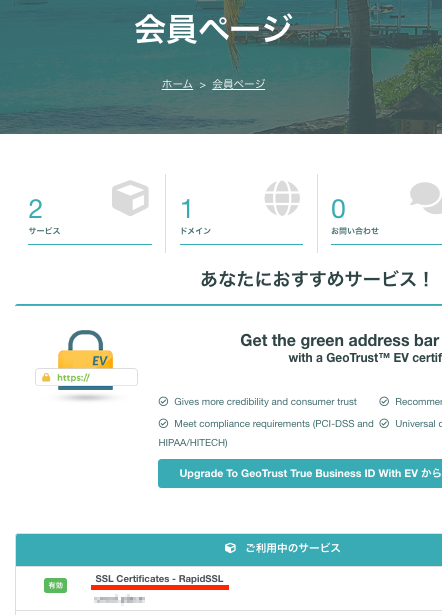This screenshot has width=442, height=615.
Task: Click the services cube icon
Action: [130, 198]
